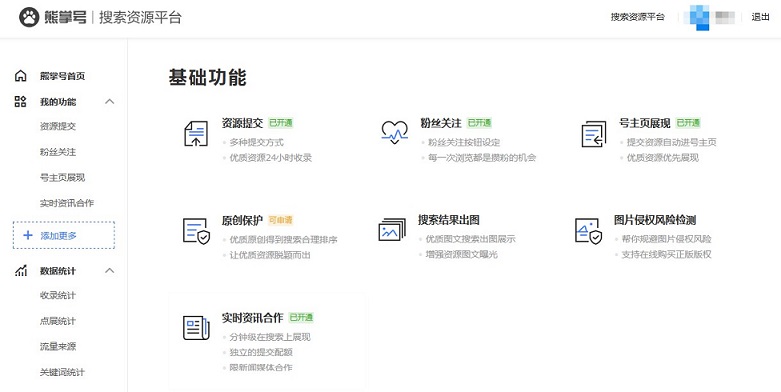Image resolution: width=781 pixels, height=392 pixels.
Task: Click the text 让优质资源脱颖而出
Action: [x=270, y=255]
